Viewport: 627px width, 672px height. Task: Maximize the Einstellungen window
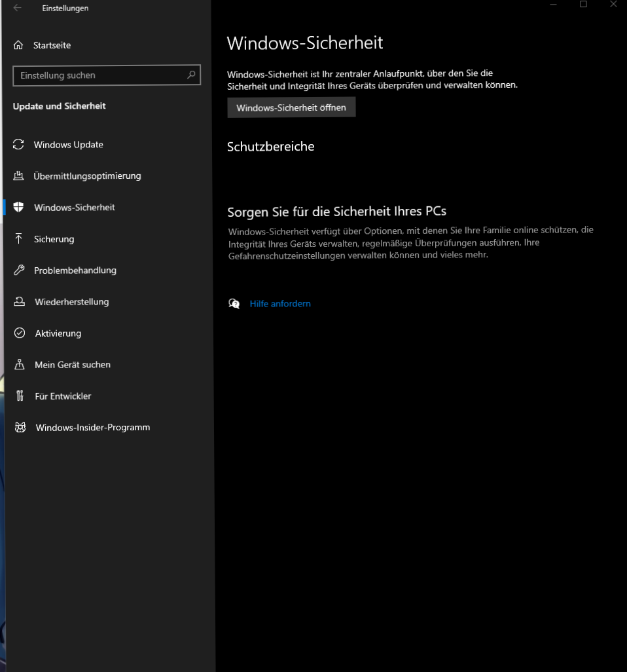tap(583, 5)
